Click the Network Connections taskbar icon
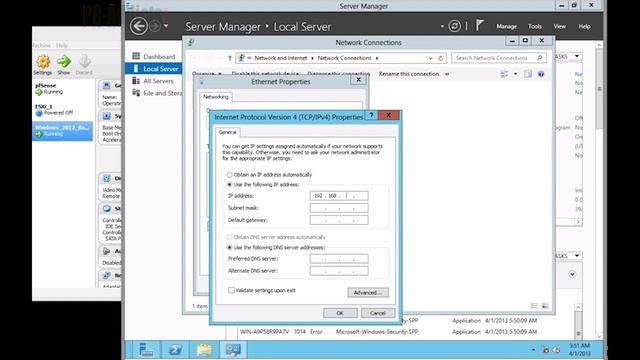 tap(233, 350)
